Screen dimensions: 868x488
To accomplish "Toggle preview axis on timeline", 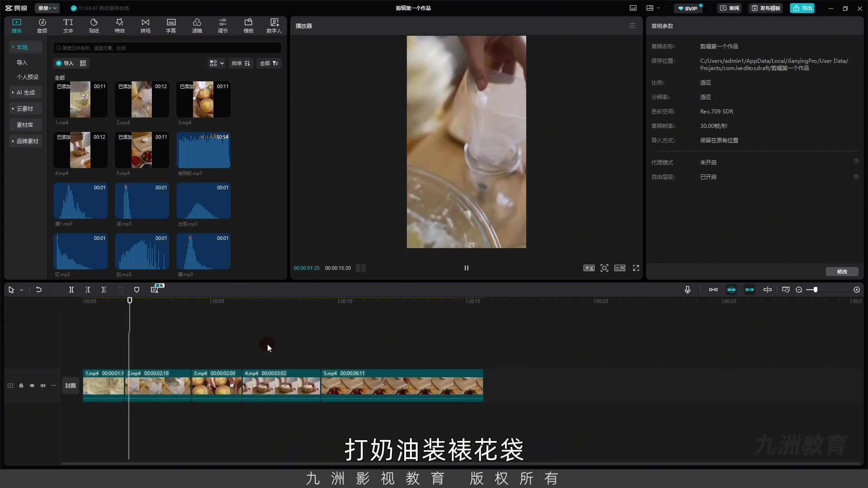I will point(768,290).
